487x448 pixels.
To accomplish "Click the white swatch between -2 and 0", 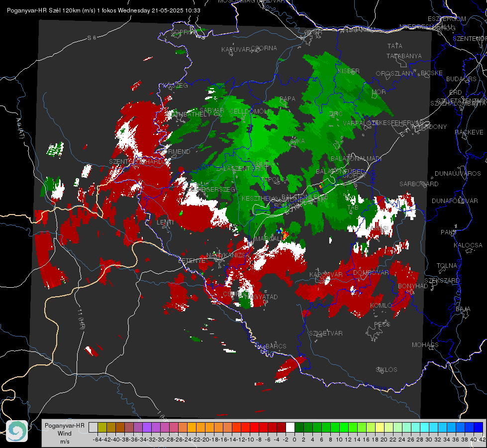I will coord(290,427).
